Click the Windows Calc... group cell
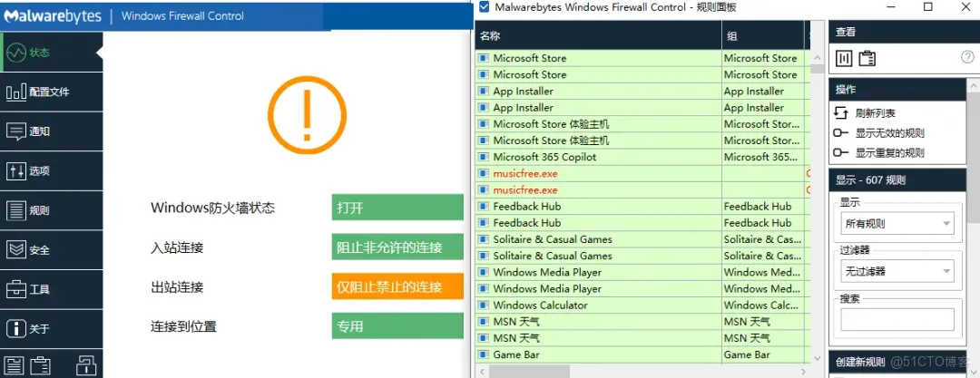The image size is (980, 378). [x=763, y=305]
